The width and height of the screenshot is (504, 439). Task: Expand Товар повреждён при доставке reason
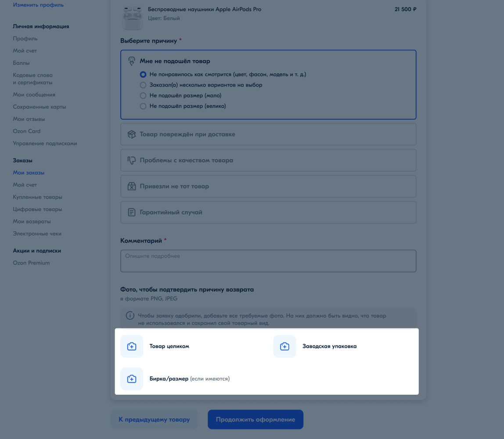(268, 134)
